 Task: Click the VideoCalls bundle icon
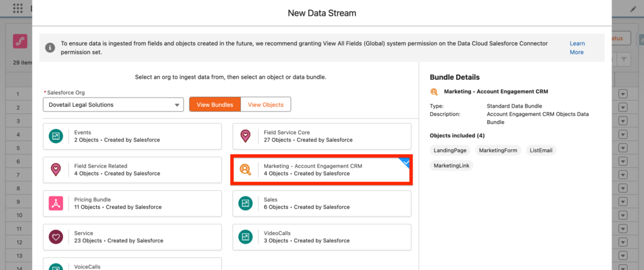(x=246, y=237)
